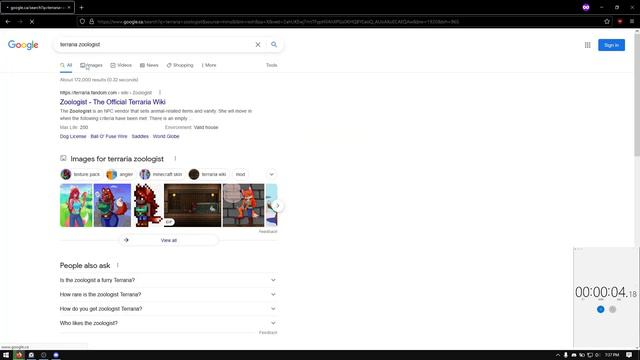Focus the terraria zoologist search box
Image resolution: width=640 pixels, height=360 pixels.
pyautogui.click(x=155, y=44)
